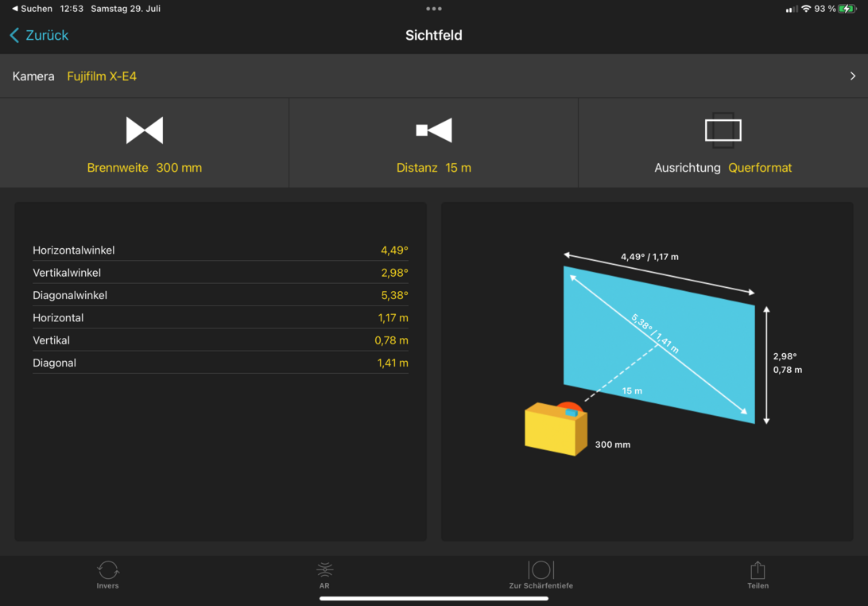Tap the orientation rectangle icon
This screenshot has height=606, width=868.
pyautogui.click(x=723, y=130)
